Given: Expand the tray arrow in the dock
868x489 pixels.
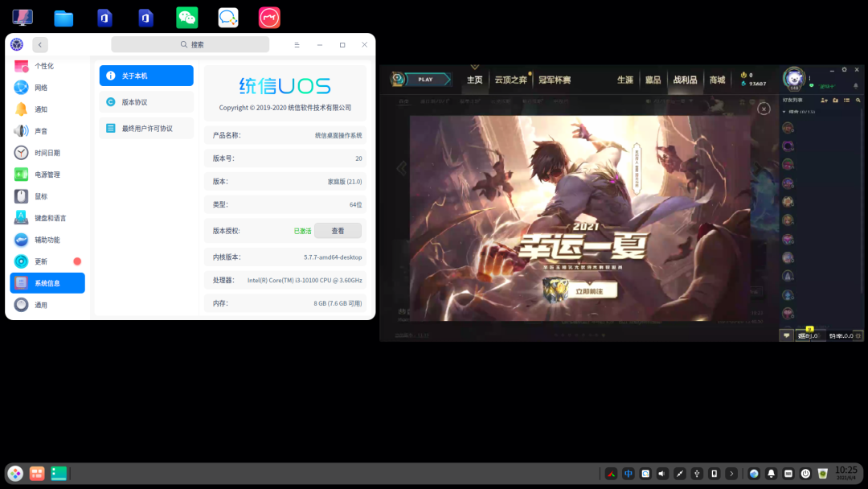Looking at the screenshot, I should (x=731, y=474).
